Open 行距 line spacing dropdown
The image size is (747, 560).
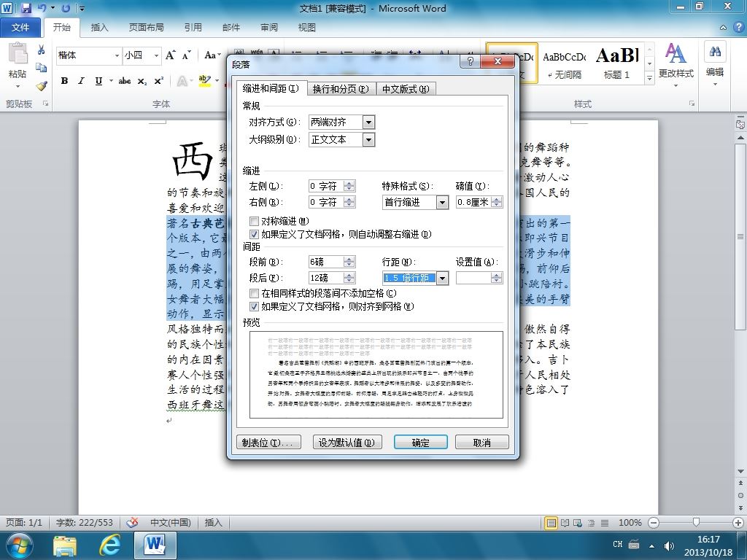pyautogui.click(x=442, y=278)
